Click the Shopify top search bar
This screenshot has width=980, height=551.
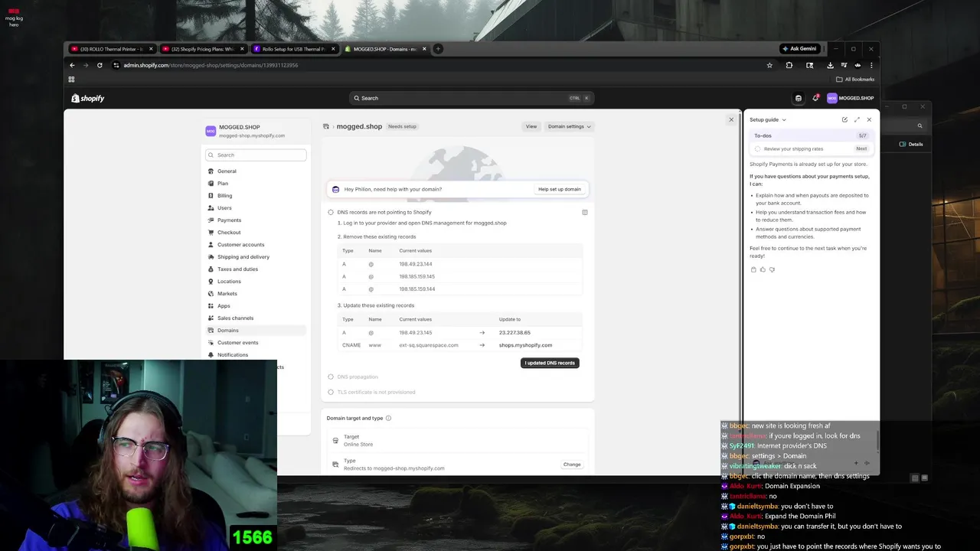pos(471,98)
